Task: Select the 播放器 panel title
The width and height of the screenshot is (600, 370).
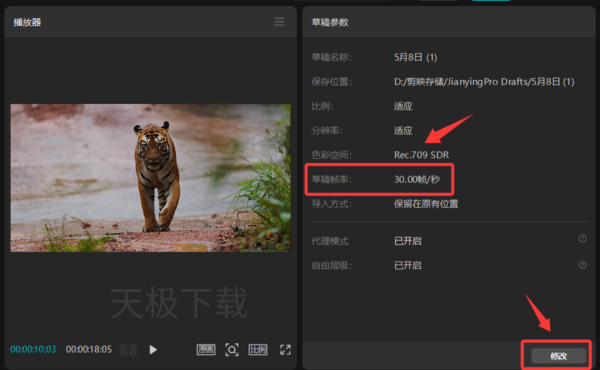Action: 27,22
